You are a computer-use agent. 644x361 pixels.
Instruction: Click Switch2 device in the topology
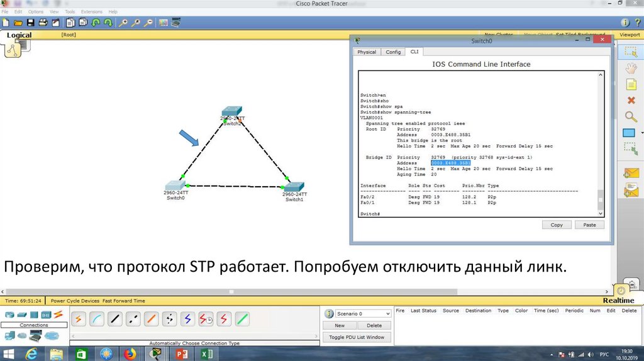click(x=231, y=112)
